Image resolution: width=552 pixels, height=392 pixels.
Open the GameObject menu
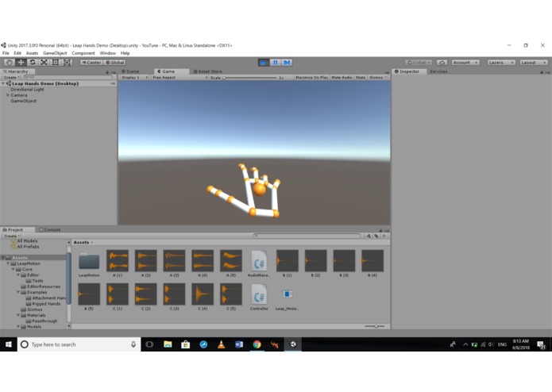pyautogui.click(x=55, y=53)
